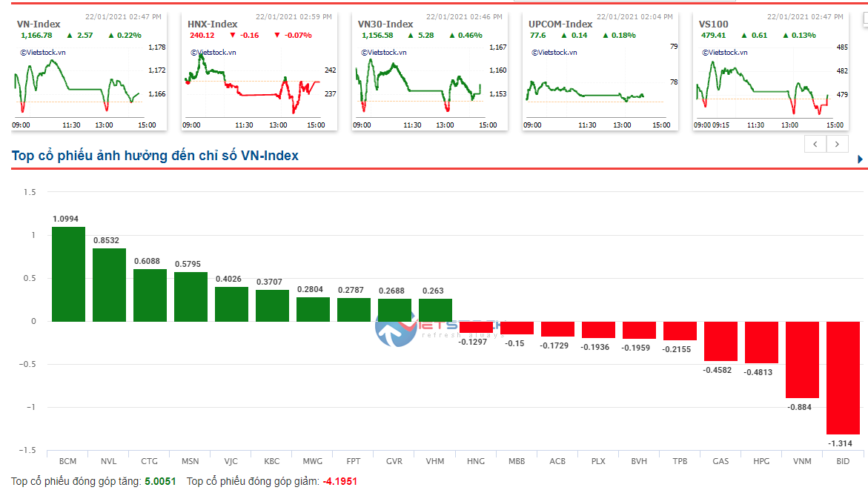This screenshot has width=868, height=493.
Task: Click the heading Top cổ phiếu ảnh hưởng đến chỉ số VN-Index
Action: coord(155,156)
